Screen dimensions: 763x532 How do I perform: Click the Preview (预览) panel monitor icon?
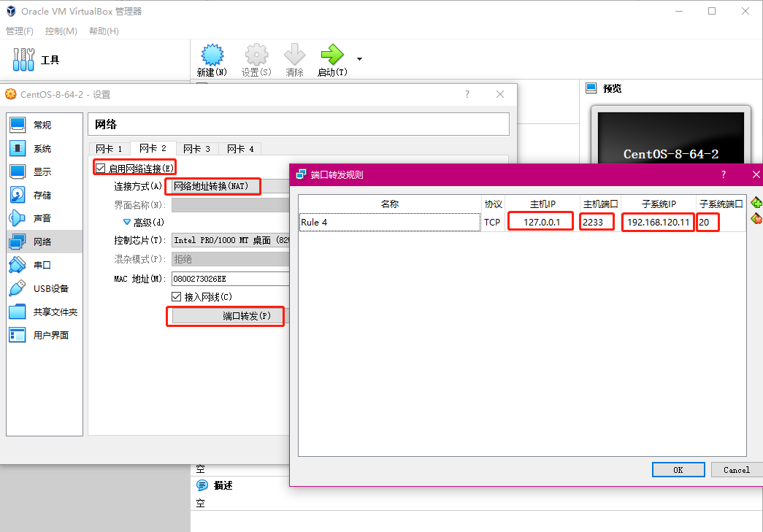(591, 88)
